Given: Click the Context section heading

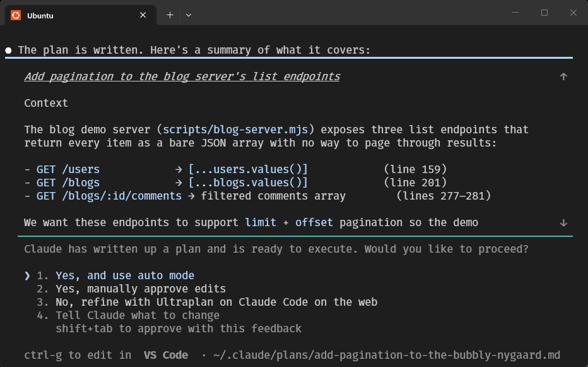Looking at the screenshot, I should pyautogui.click(x=46, y=104).
